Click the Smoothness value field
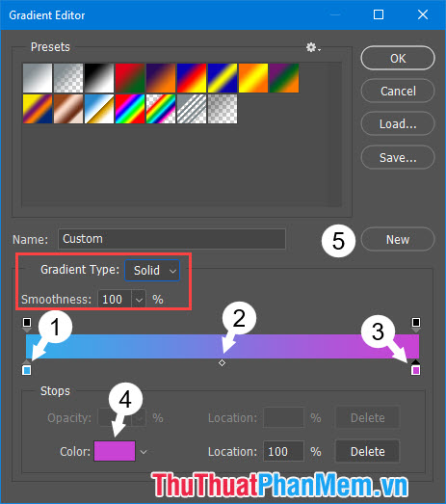The image size is (446, 504). [x=115, y=300]
